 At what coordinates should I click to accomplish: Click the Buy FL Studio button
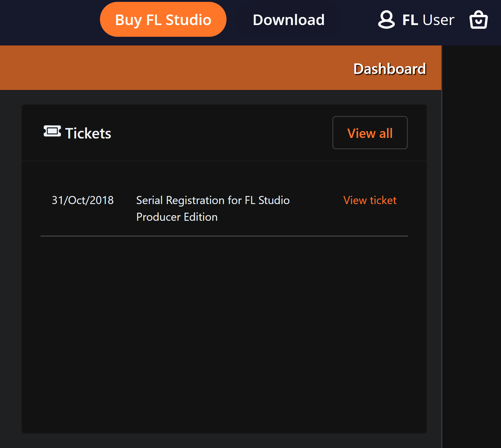pos(163,19)
